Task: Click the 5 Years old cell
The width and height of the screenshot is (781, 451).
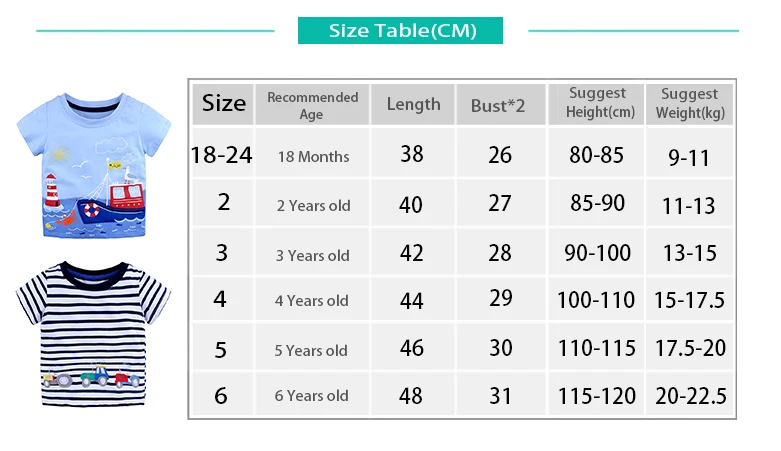Action: pos(312,348)
